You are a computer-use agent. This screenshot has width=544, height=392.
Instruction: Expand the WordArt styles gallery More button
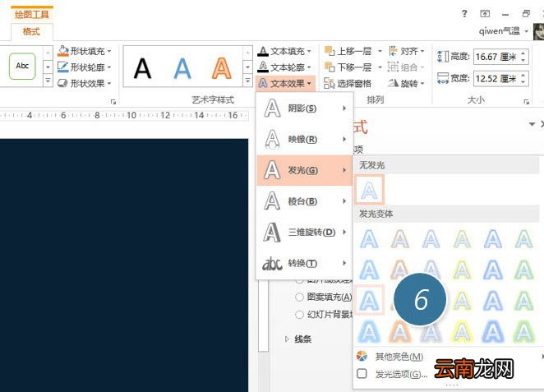tap(247, 81)
